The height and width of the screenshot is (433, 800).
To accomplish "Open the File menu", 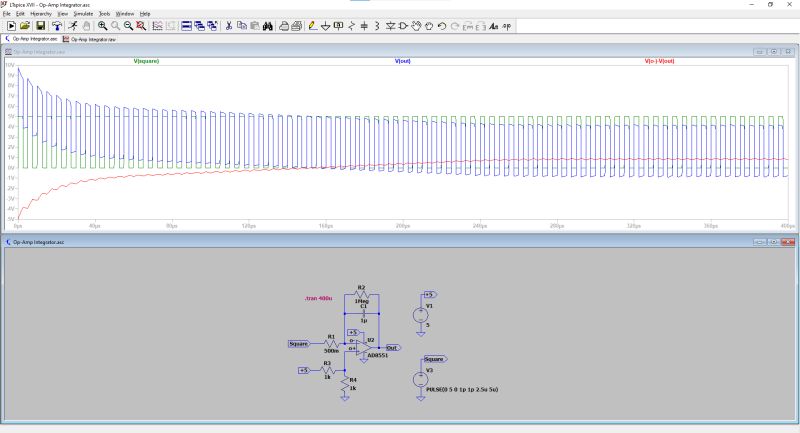I will [7, 14].
